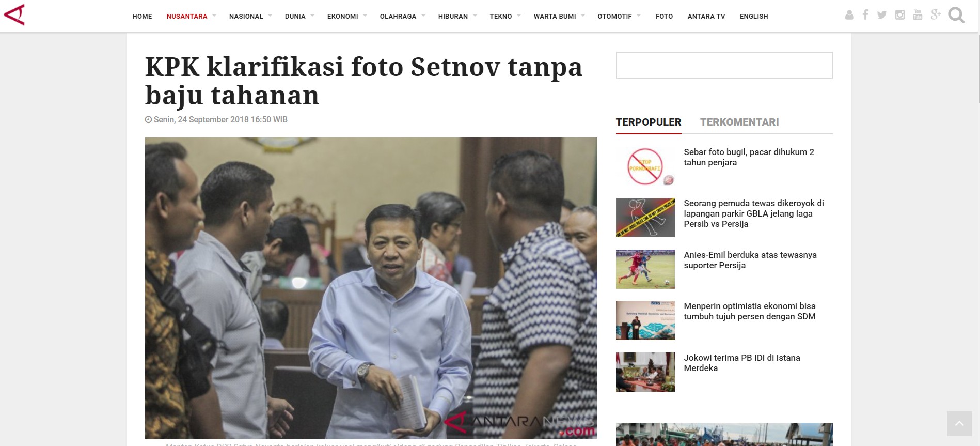The image size is (980, 446).
Task: Open the user account icon
Action: coord(849,15)
